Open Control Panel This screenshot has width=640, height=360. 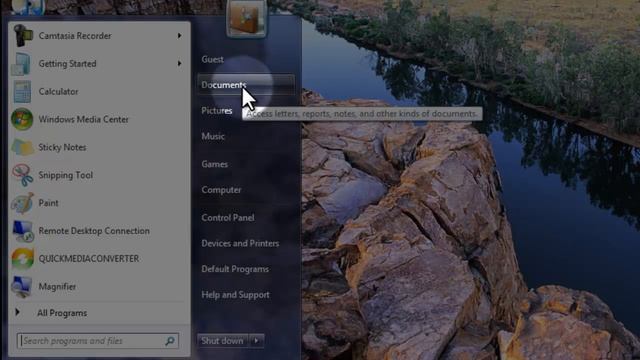228,218
